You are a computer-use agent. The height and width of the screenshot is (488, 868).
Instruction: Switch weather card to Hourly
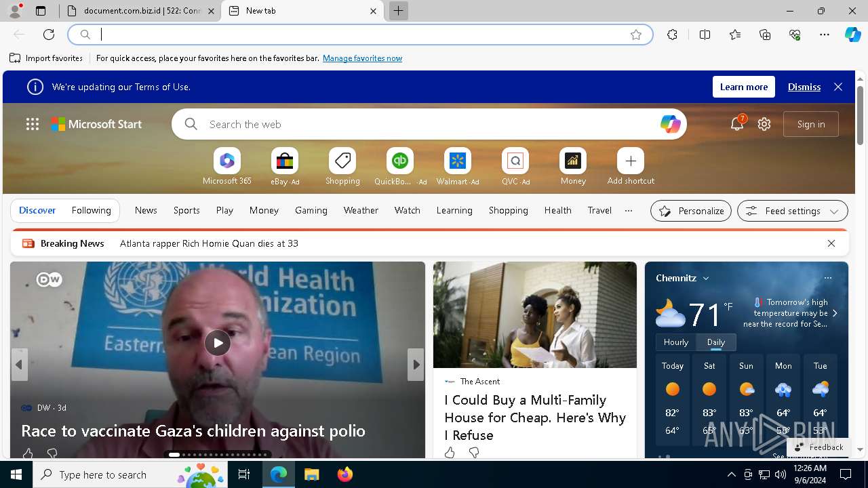[x=676, y=342]
